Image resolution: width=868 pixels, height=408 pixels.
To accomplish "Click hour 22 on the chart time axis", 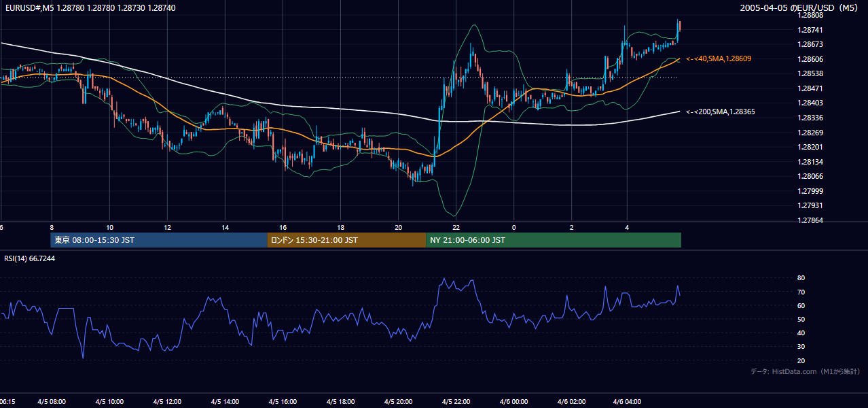I will [456, 227].
